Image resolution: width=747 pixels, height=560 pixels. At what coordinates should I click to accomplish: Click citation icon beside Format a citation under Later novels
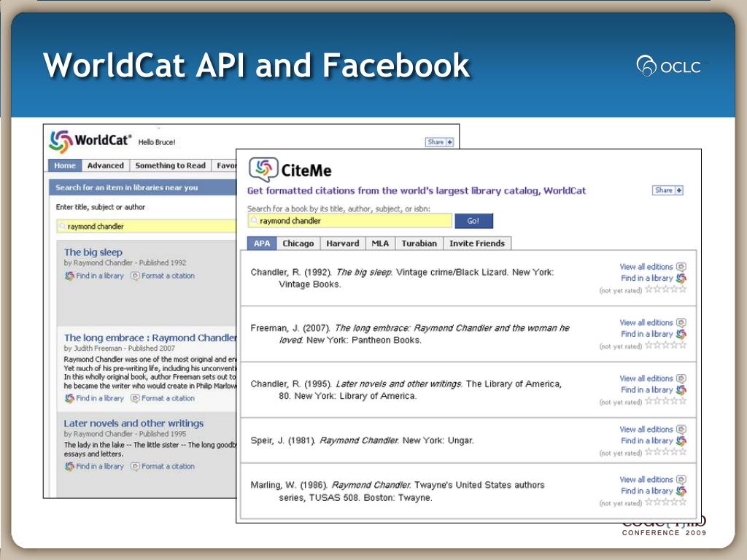pyautogui.click(x=135, y=466)
